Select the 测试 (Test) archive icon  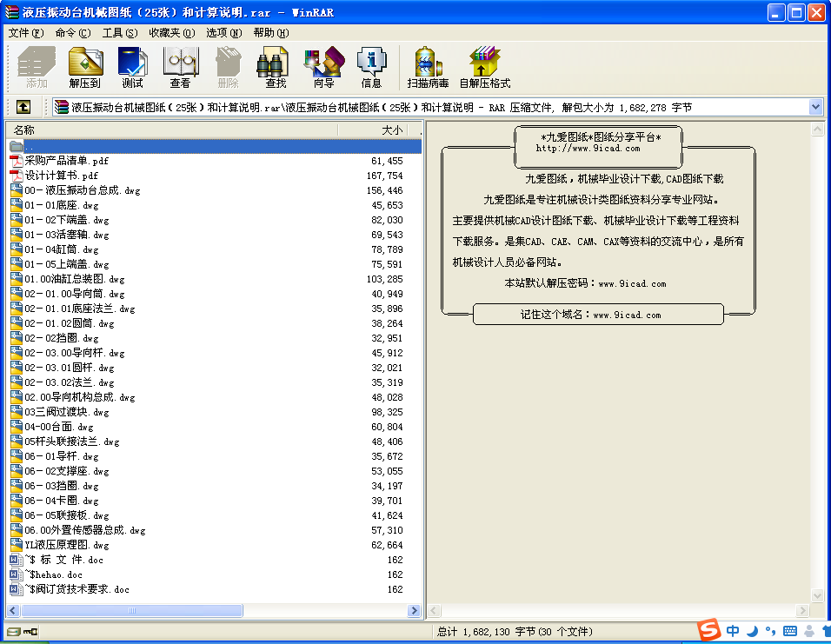pyautogui.click(x=132, y=65)
